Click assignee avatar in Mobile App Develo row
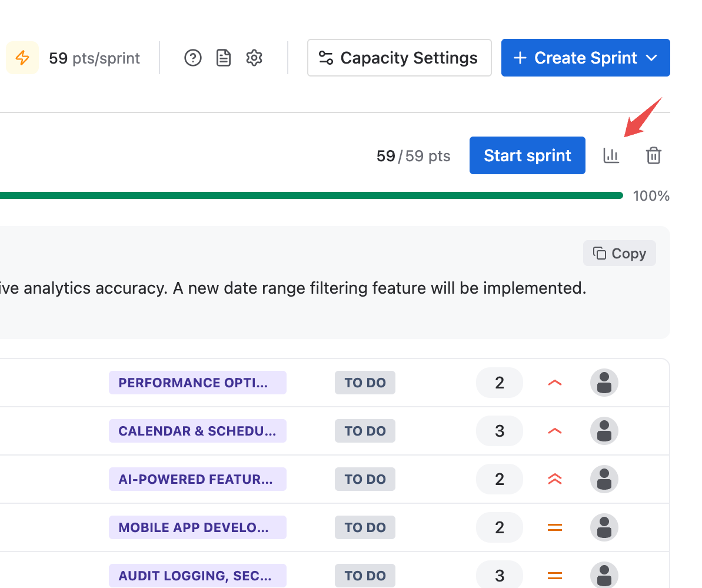 [x=604, y=527]
